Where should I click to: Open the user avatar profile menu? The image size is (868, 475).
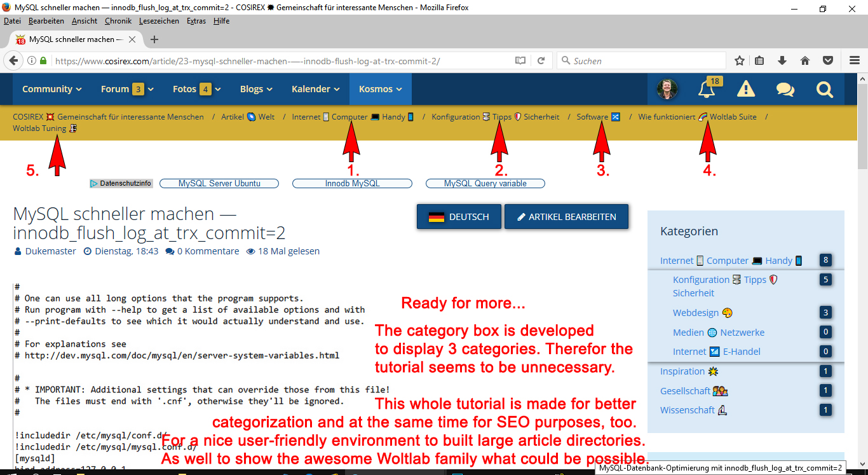667,90
